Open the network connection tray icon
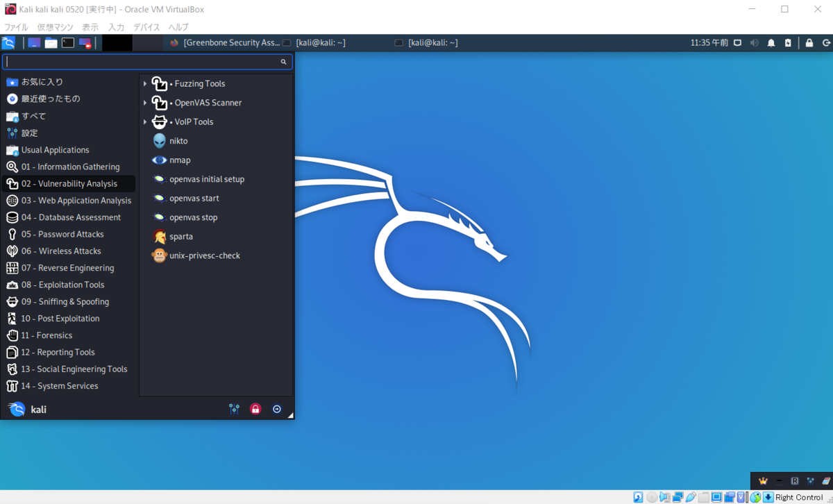 point(738,42)
